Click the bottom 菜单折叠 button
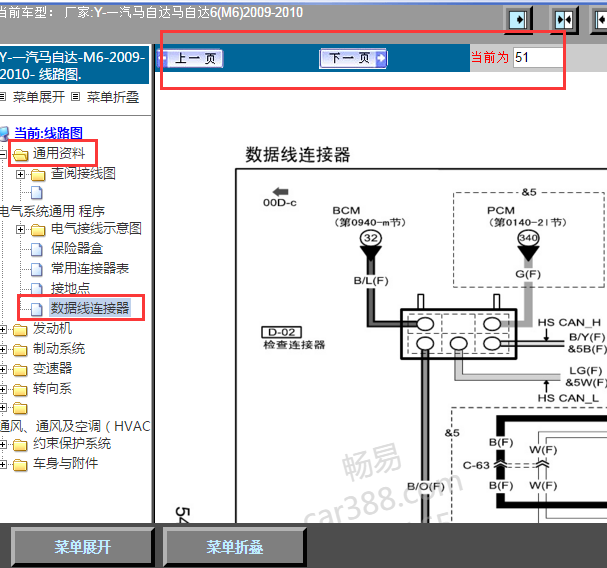 (235, 547)
